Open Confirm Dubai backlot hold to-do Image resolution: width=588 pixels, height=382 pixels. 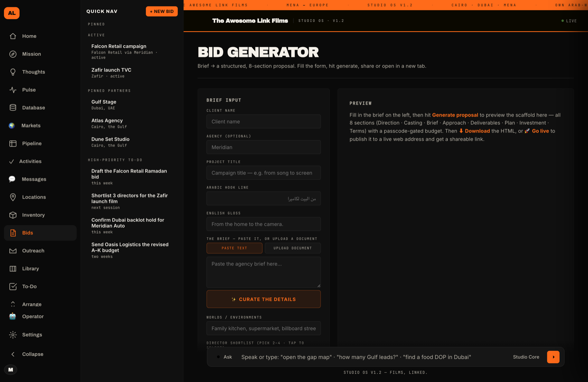point(132,226)
